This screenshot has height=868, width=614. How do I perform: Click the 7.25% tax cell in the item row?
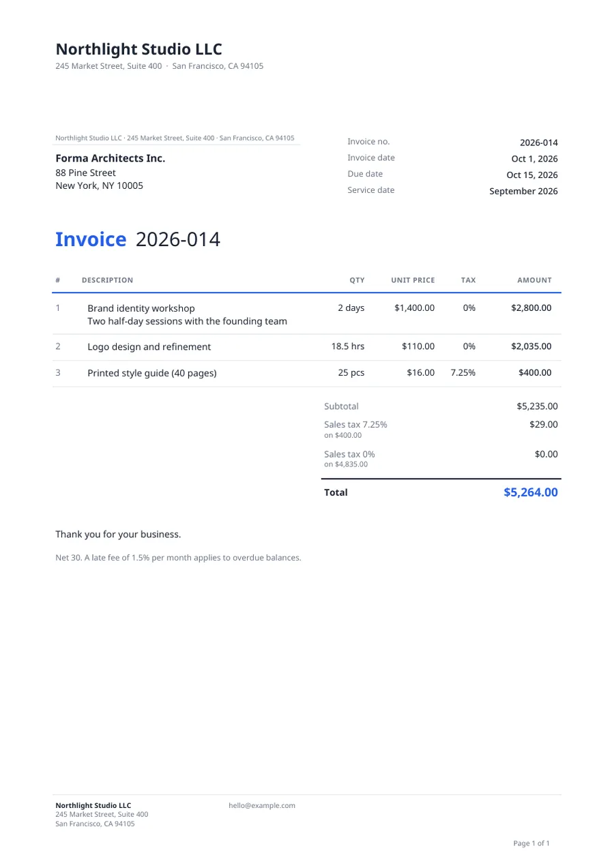pyautogui.click(x=463, y=373)
